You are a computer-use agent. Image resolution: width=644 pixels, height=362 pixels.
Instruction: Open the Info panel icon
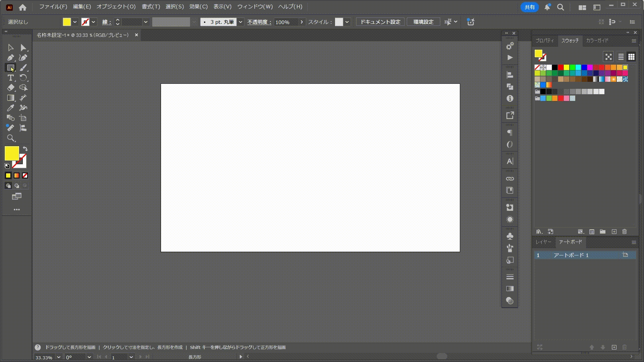(510, 99)
